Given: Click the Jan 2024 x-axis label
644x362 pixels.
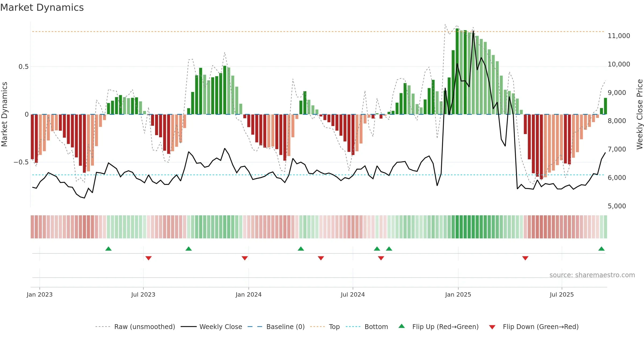Looking at the screenshot, I should [x=248, y=294].
